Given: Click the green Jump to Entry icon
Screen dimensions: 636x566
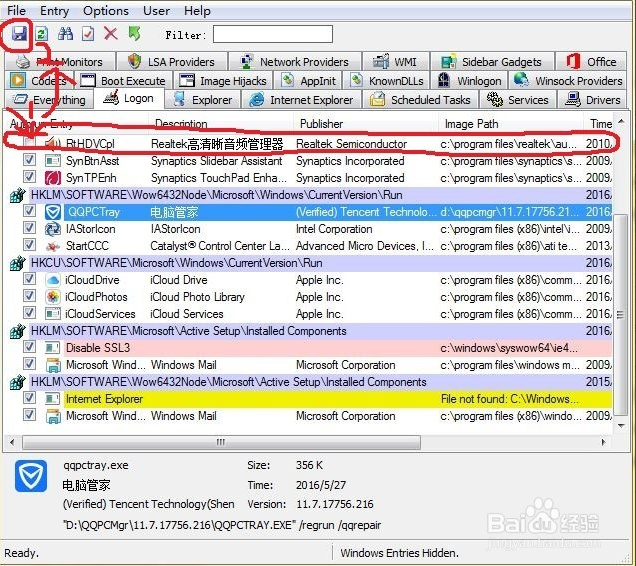Looking at the screenshot, I should coord(134,33).
